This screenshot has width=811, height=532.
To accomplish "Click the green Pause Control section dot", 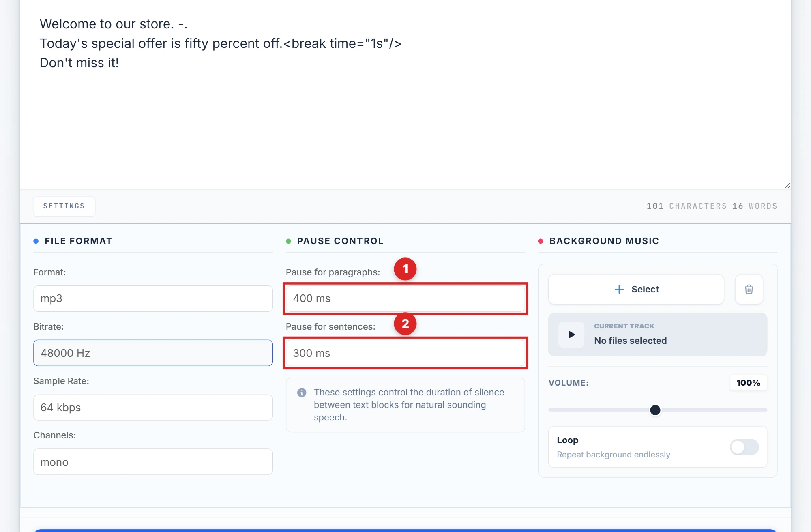I will pos(288,240).
